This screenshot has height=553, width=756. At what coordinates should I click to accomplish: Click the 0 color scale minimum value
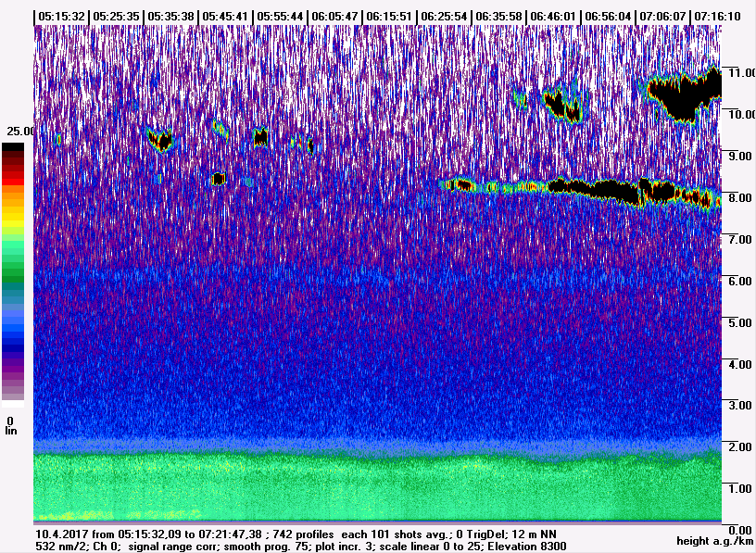[x=10, y=421]
